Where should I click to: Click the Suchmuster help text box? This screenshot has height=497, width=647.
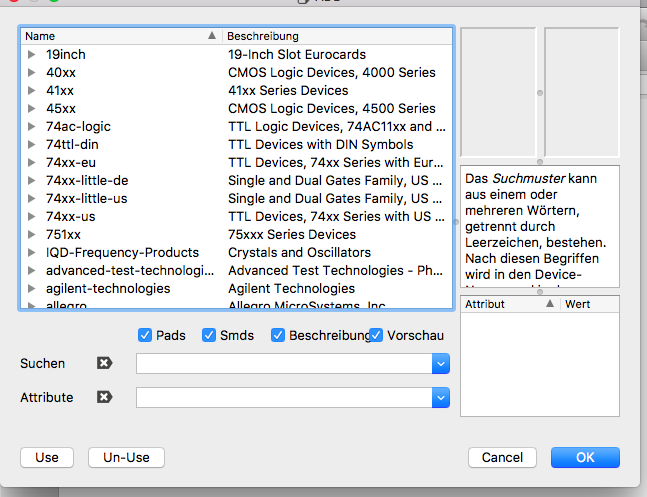click(540, 226)
